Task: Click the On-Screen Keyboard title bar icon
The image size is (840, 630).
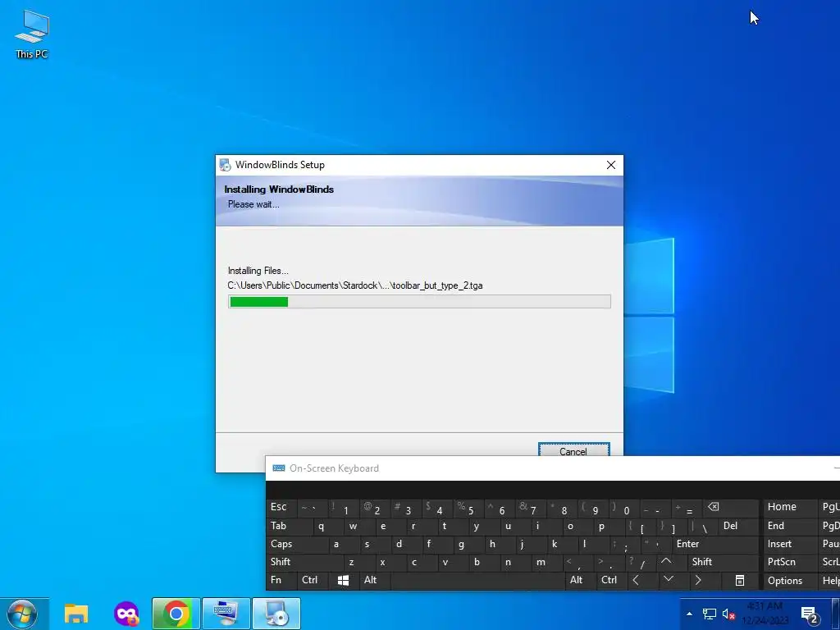Action: click(279, 468)
